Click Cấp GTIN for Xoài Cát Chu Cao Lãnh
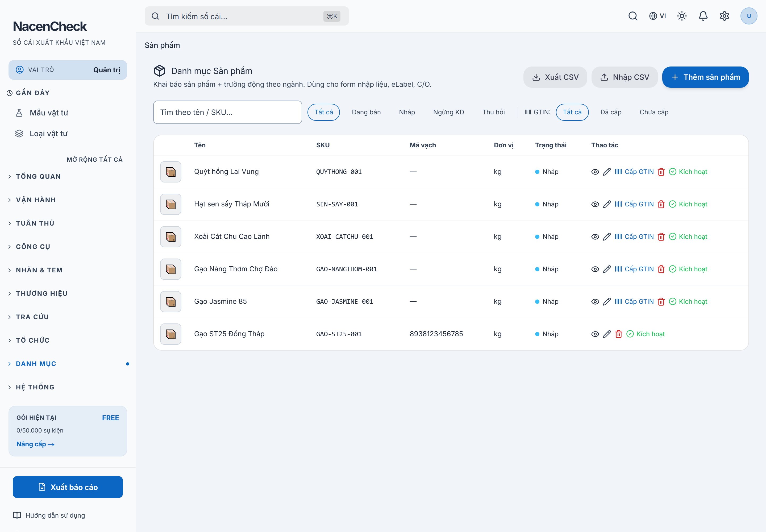Image resolution: width=766 pixels, height=532 pixels. pos(634,237)
